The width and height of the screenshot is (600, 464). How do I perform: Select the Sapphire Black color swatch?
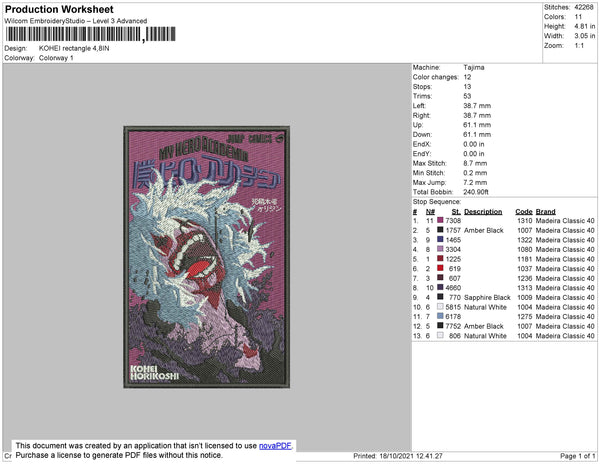(440, 297)
